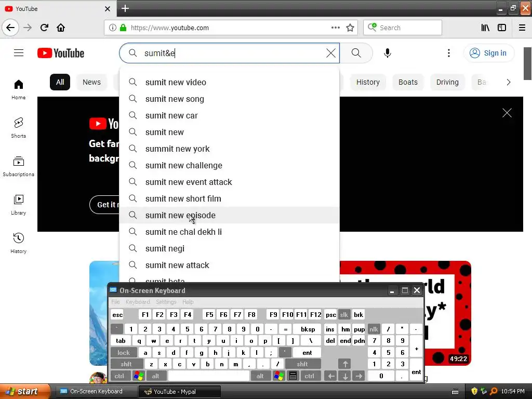The image size is (532, 399).
Task: Choose suggestion "sumit new attack"
Action: pos(229,265)
